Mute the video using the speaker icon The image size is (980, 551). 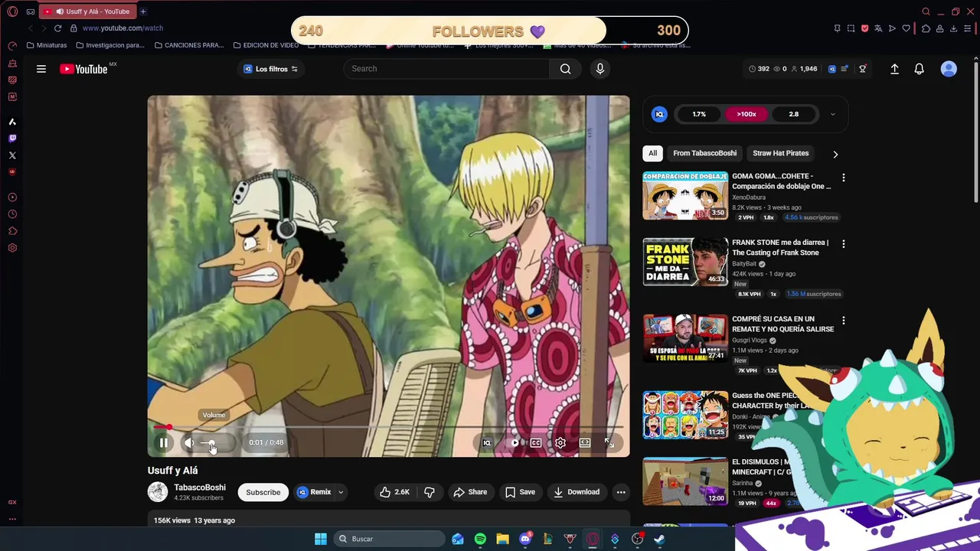[x=188, y=442]
